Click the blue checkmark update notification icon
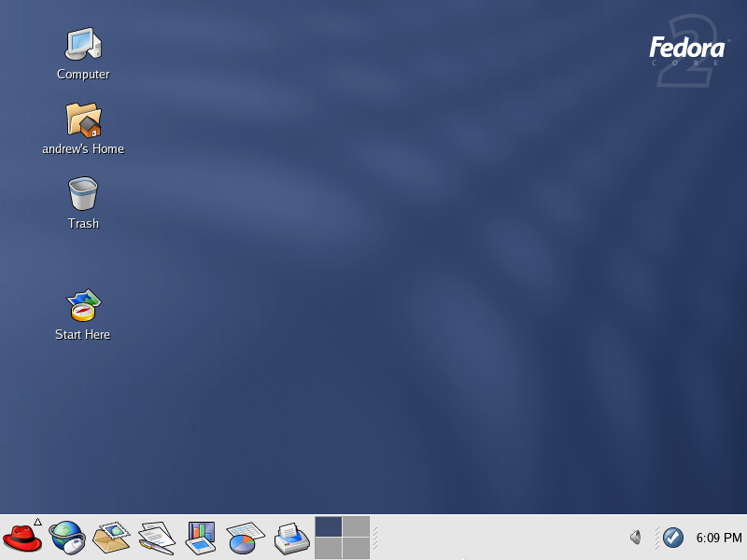 click(673, 538)
